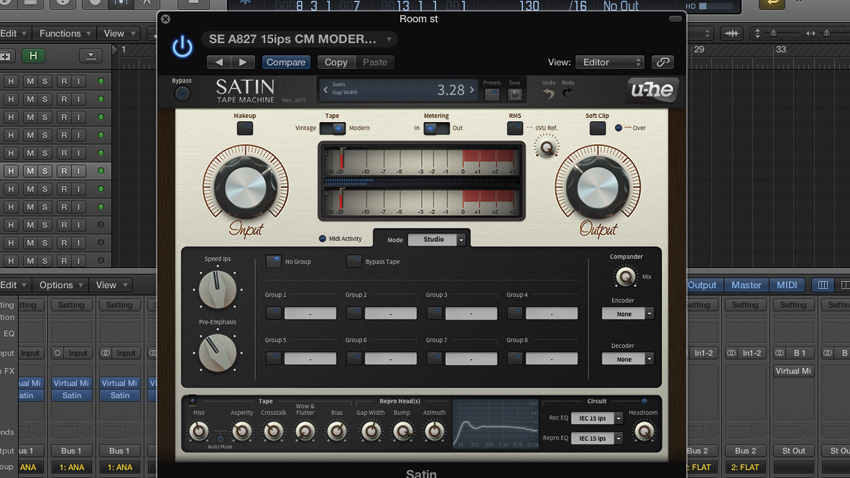Viewport: 850px width, 478px height.
Task: Click the large Input knob
Action: [246, 188]
